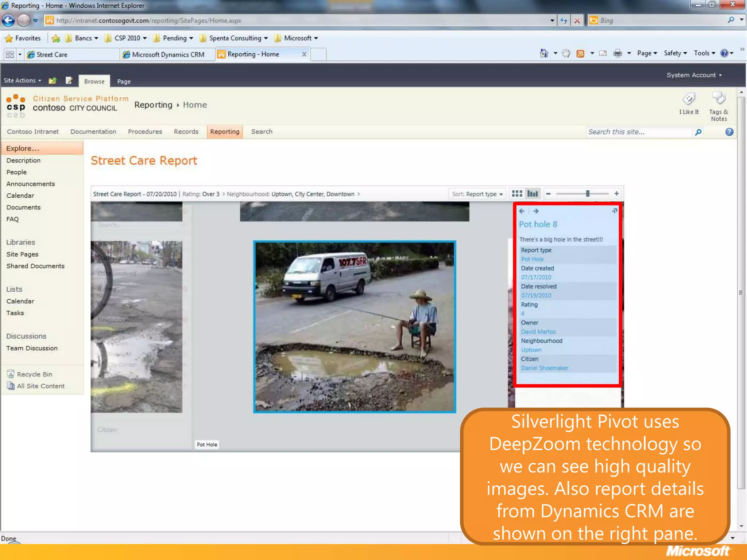Click the next item arrow in the details pane
747x560 pixels.
[536, 211]
